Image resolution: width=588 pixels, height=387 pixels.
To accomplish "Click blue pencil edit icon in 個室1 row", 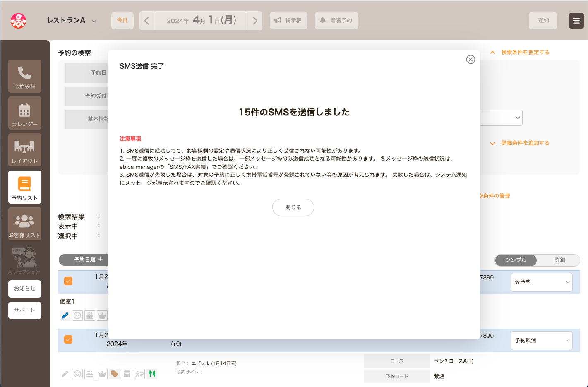I will coord(65,316).
